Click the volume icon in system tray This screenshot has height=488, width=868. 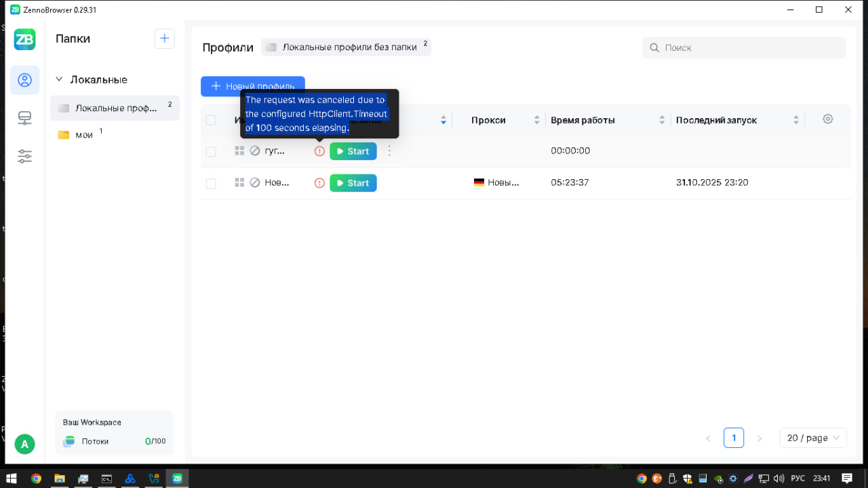778,478
